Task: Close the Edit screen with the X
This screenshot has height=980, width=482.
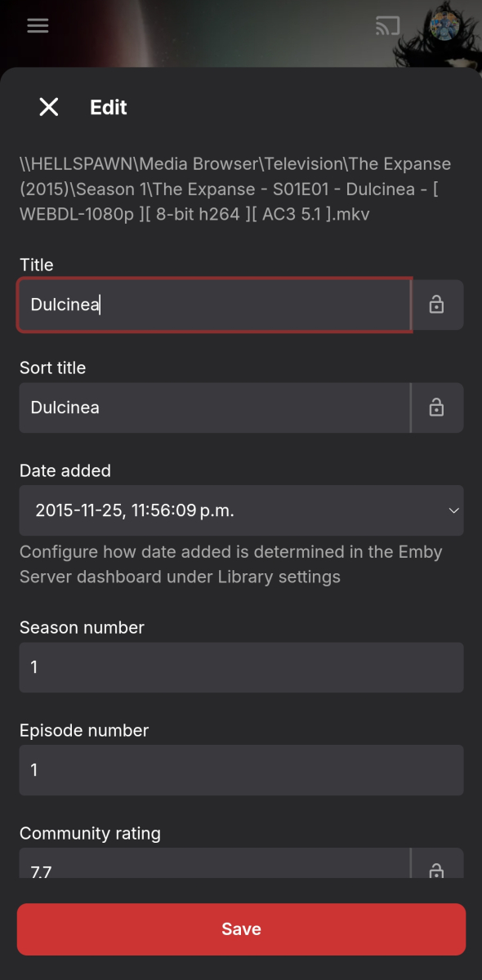Action: pyautogui.click(x=48, y=107)
